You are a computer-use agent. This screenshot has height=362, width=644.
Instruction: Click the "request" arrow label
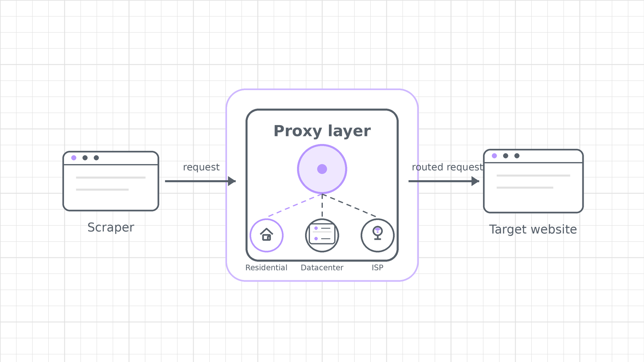point(201,167)
